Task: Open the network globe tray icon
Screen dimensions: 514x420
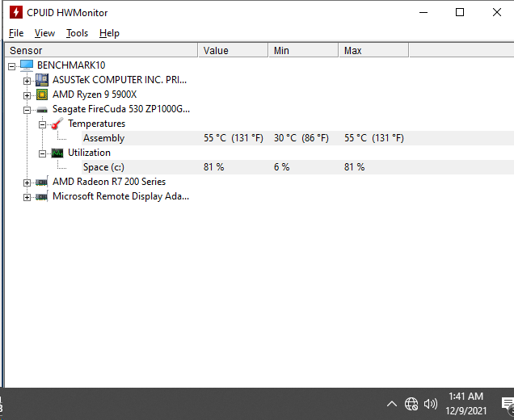Action: click(411, 404)
